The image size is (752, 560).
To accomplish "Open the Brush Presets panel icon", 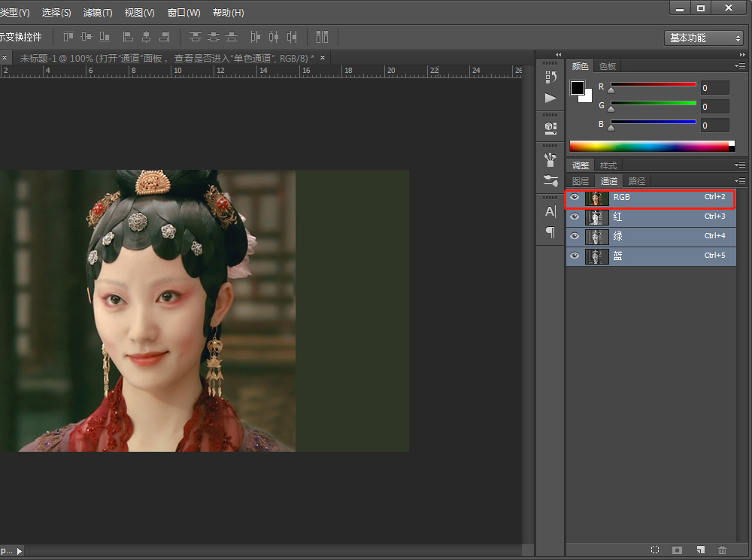I will pos(550,159).
